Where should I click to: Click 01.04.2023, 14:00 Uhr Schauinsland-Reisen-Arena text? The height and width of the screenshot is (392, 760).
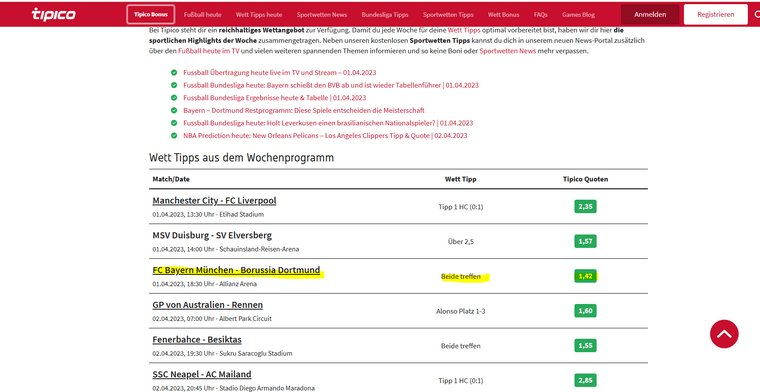click(226, 249)
